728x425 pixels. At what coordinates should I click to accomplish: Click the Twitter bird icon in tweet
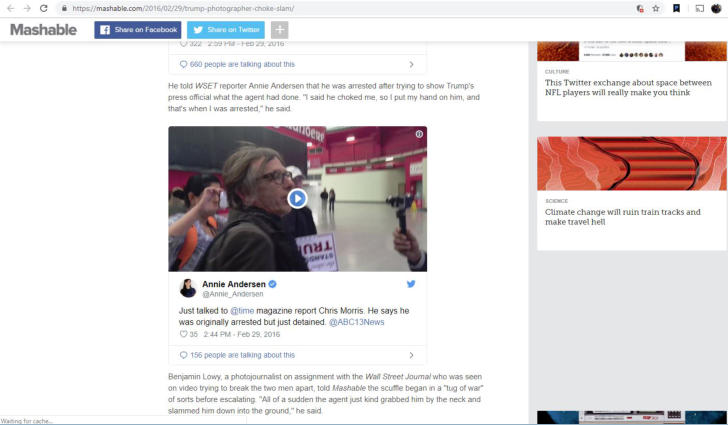click(410, 285)
